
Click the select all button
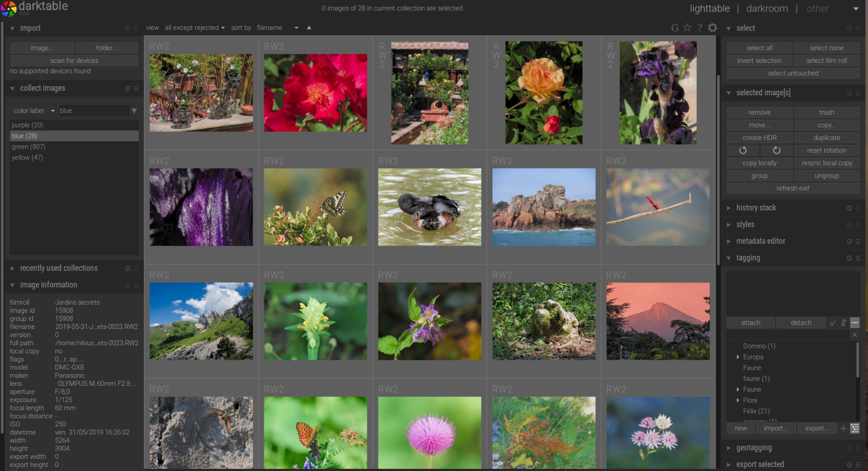pyautogui.click(x=759, y=48)
